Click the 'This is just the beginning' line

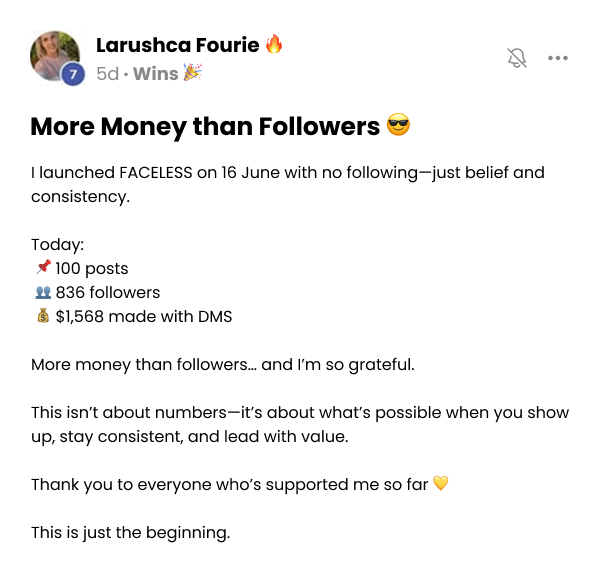130,532
